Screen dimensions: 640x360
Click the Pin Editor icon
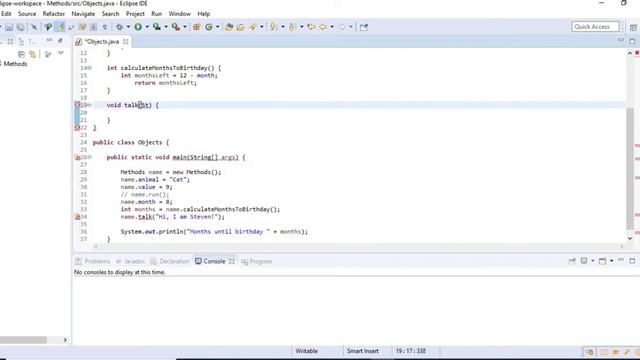[x=364, y=27]
